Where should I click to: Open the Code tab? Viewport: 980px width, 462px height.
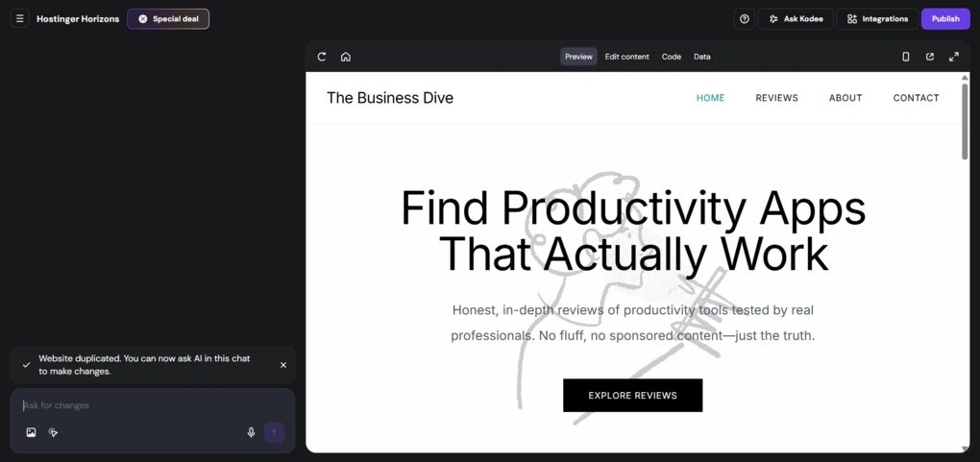tap(672, 57)
